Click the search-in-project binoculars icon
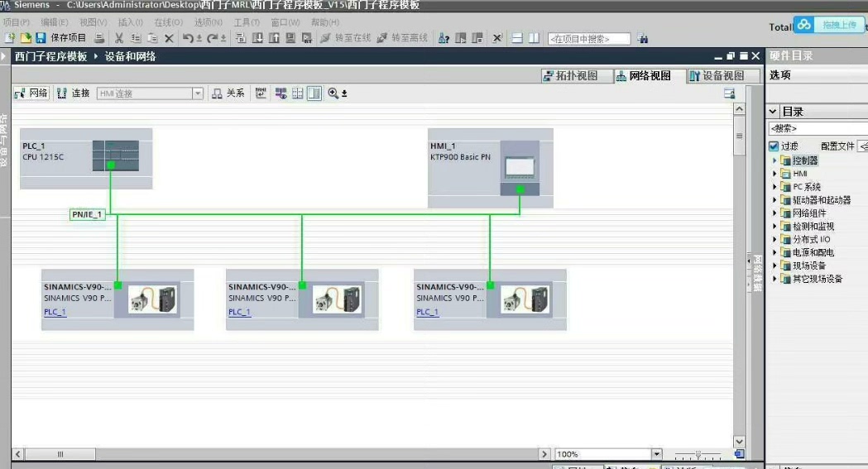Image resolution: width=868 pixels, height=469 pixels. pos(642,38)
